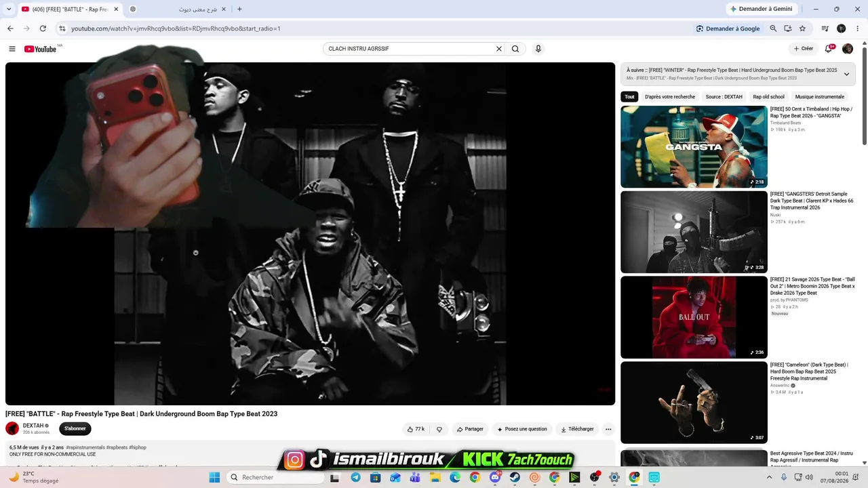Image resolution: width=868 pixels, height=488 pixels.
Task: Open the Chrome profile avatar
Action: coord(842,28)
